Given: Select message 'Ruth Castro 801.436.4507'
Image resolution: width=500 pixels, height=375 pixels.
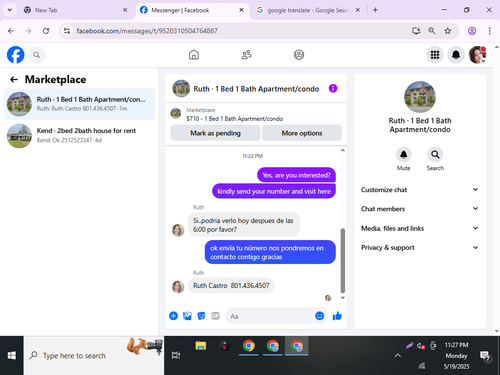Looking at the screenshot, I should (231, 286).
